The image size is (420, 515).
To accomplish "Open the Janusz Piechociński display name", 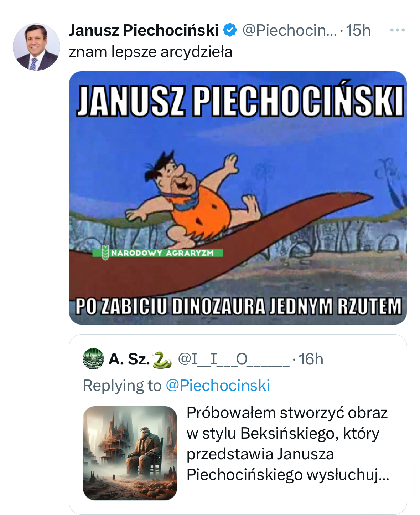I will [144, 30].
